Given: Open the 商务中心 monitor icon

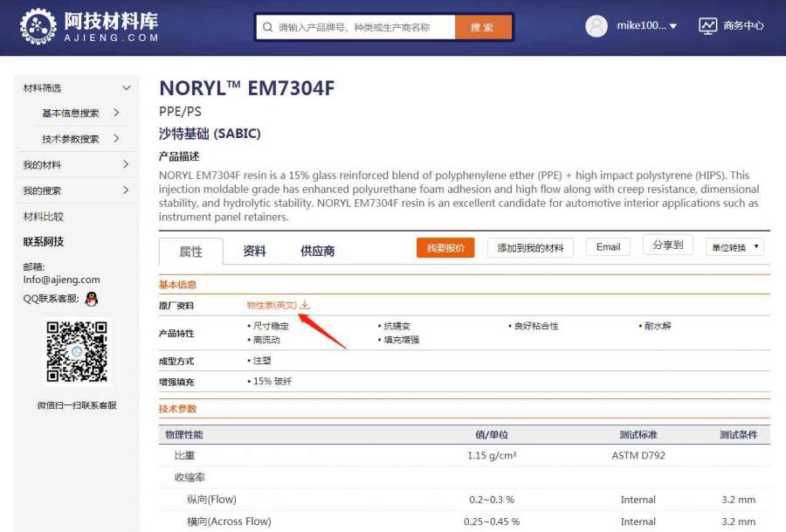Looking at the screenshot, I should point(707,26).
